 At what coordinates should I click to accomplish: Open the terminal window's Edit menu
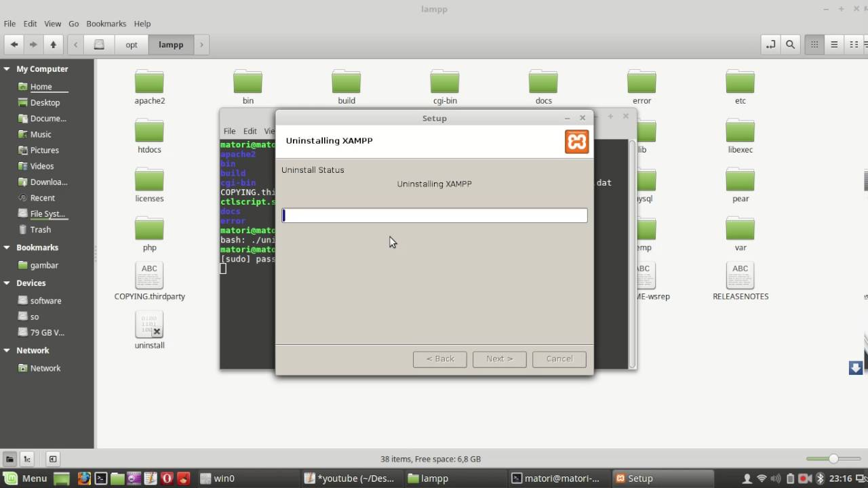click(x=250, y=131)
